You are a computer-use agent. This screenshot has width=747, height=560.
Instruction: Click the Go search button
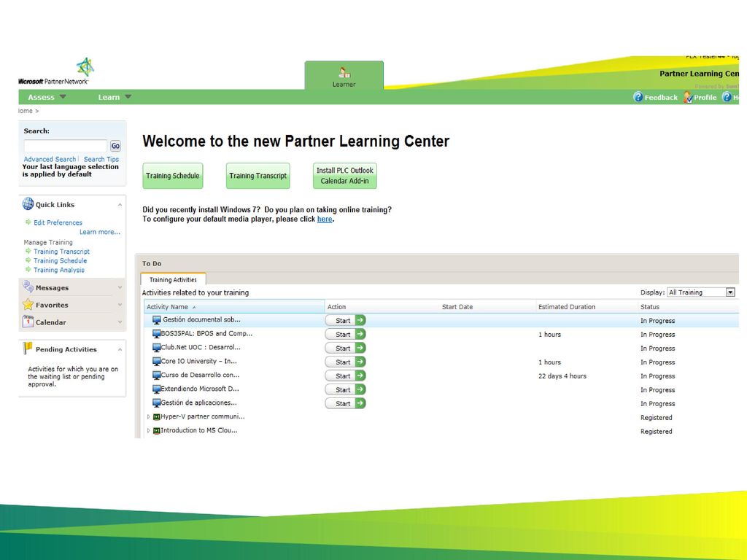(x=115, y=146)
